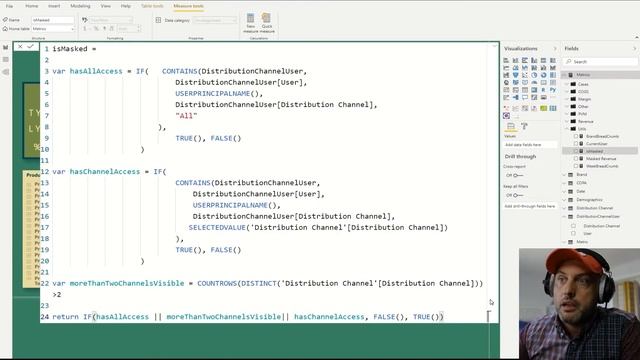The height and width of the screenshot is (360, 640).
Task: Expand the Date table
Action: 564,191
